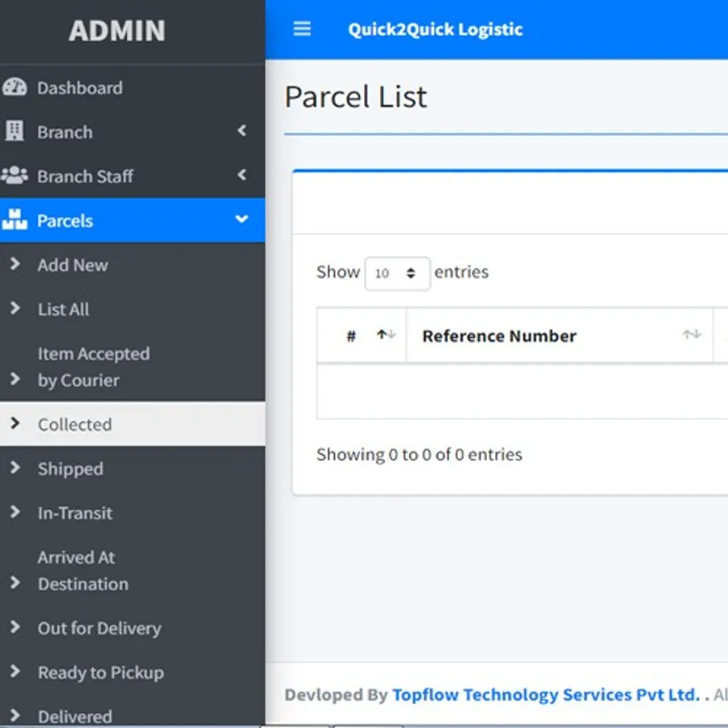Click the Branch building icon
728x728 pixels.
click(x=15, y=131)
